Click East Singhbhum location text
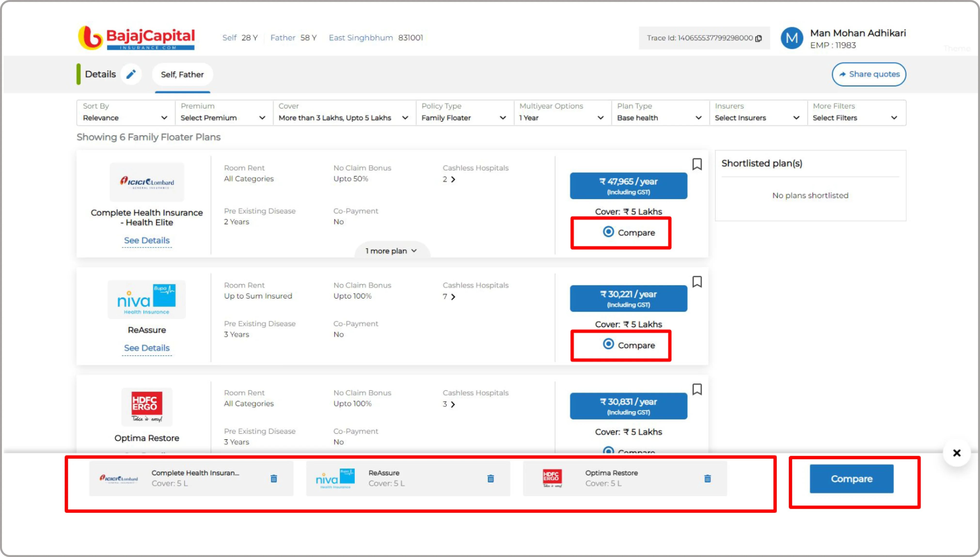 point(361,38)
